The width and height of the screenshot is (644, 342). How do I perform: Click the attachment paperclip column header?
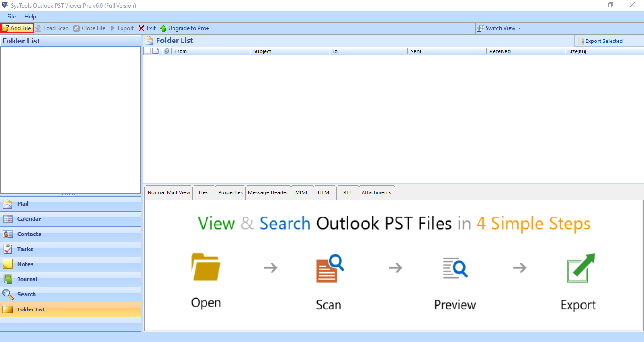coord(166,51)
